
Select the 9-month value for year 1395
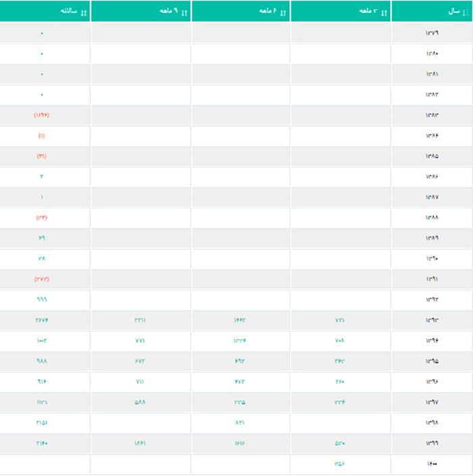[x=140, y=361]
